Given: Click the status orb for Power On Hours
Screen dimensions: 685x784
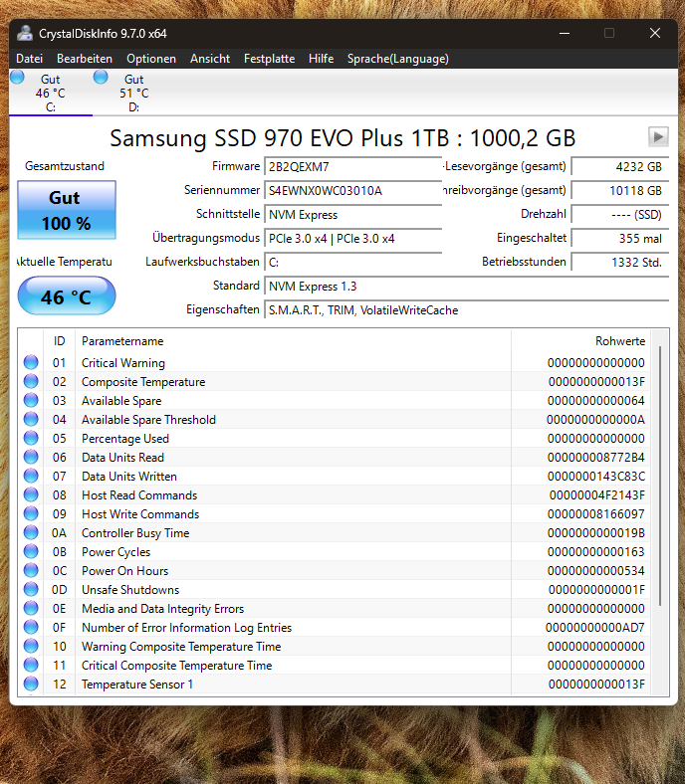Looking at the screenshot, I should coord(31,570).
